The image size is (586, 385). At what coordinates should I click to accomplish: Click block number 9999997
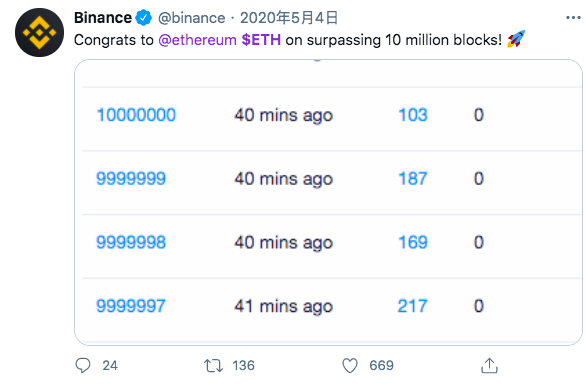[131, 306]
